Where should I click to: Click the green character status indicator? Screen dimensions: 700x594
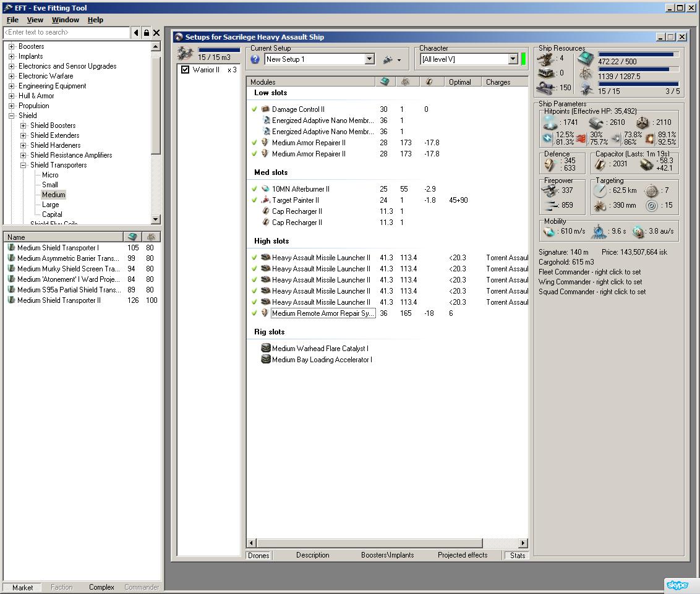(524, 59)
